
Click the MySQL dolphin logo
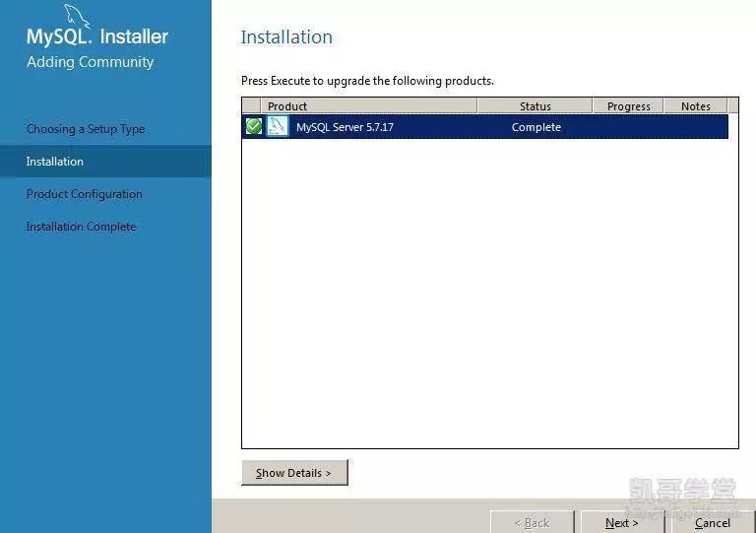(x=77, y=15)
